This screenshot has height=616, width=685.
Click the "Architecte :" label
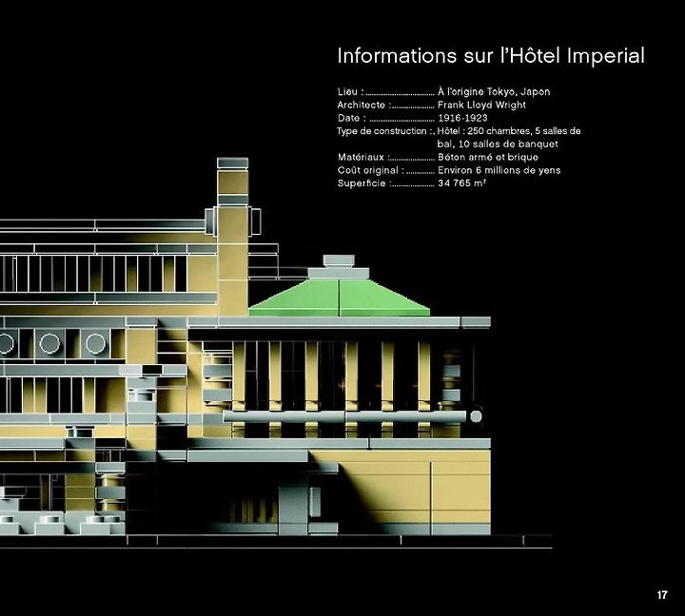pos(363,105)
